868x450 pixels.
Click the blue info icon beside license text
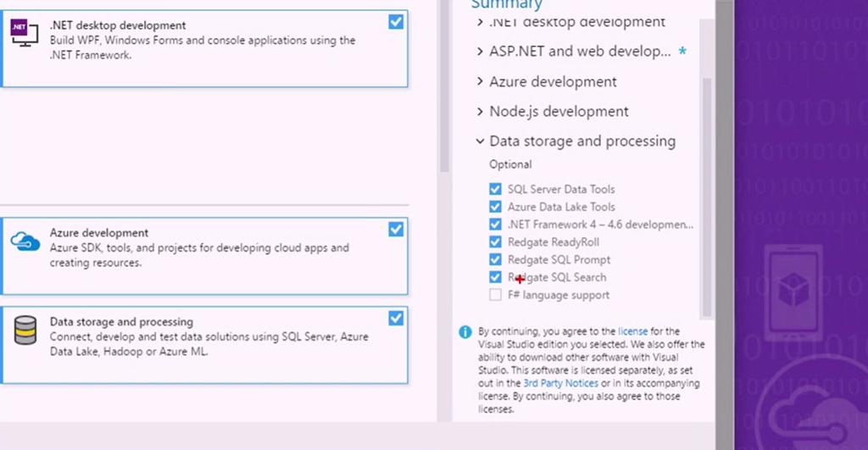465,332
